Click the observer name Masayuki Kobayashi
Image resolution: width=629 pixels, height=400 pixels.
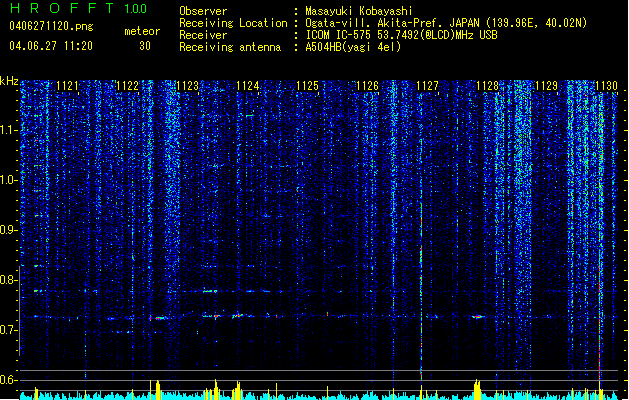(359, 11)
